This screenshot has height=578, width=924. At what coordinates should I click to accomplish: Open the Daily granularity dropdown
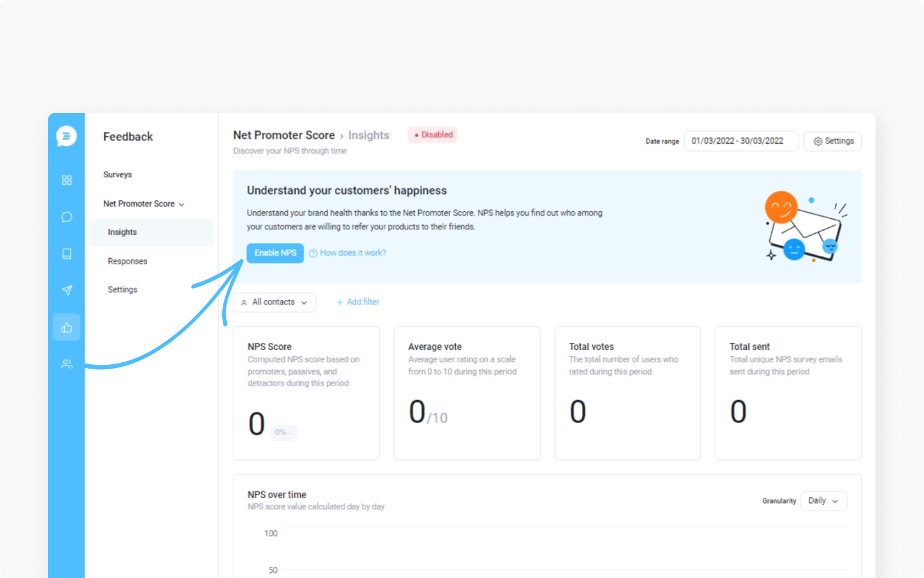[x=824, y=501]
